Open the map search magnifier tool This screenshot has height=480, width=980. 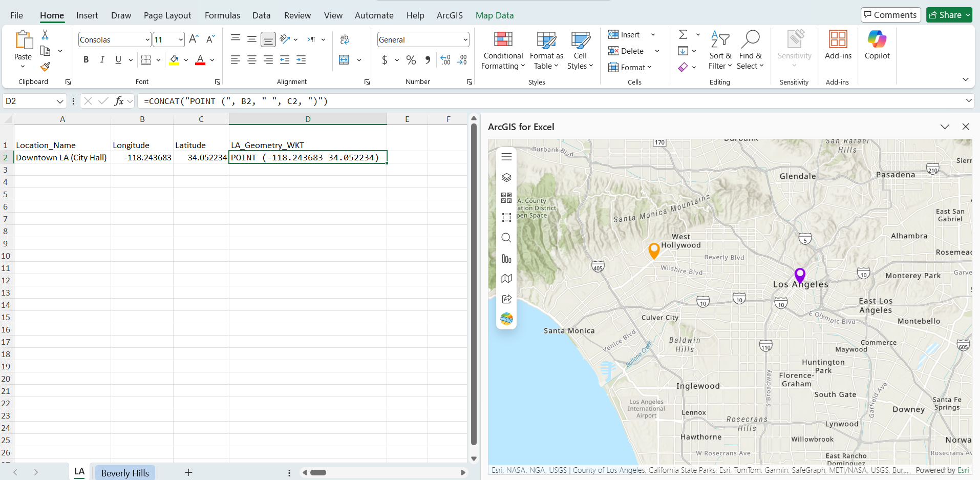(506, 238)
